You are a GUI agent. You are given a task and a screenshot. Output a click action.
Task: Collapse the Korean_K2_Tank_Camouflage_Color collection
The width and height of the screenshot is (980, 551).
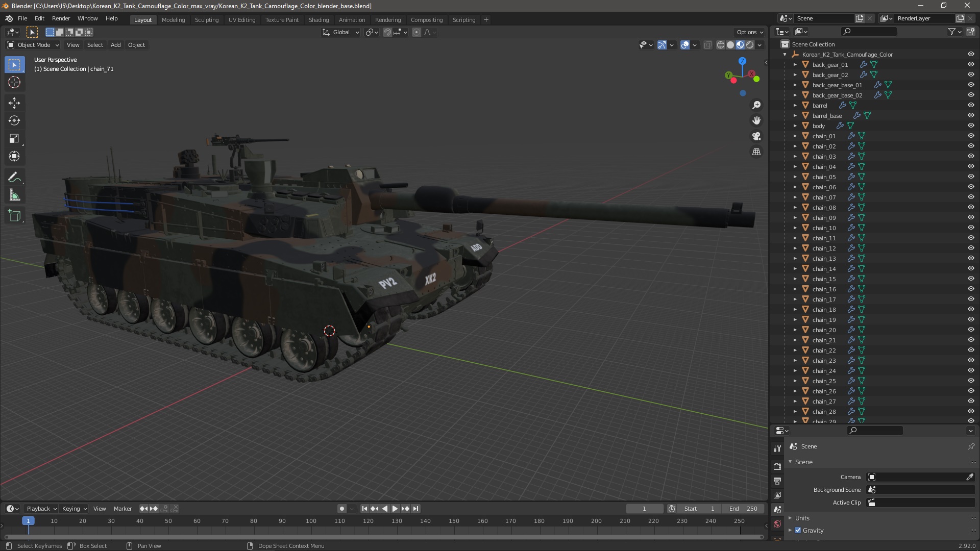(785, 55)
